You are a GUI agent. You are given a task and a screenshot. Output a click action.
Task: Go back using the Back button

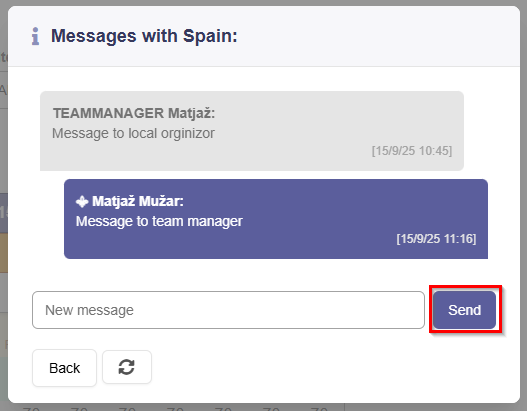(x=65, y=368)
